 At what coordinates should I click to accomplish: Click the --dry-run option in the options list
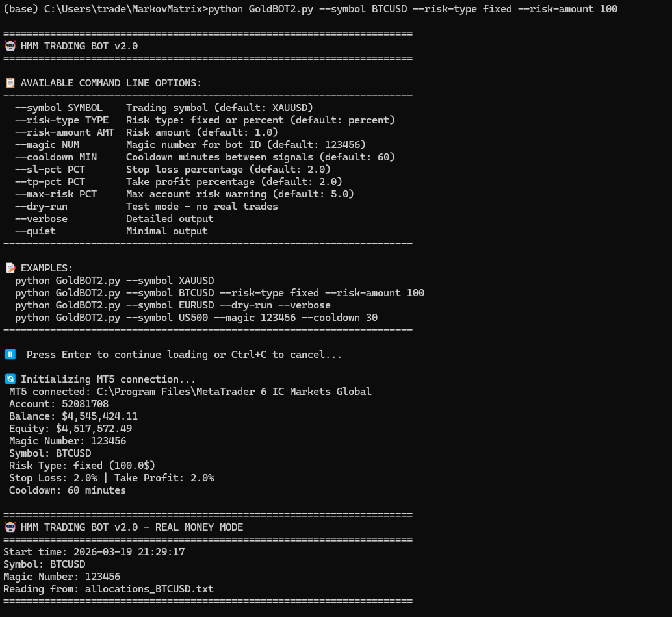(x=41, y=207)
